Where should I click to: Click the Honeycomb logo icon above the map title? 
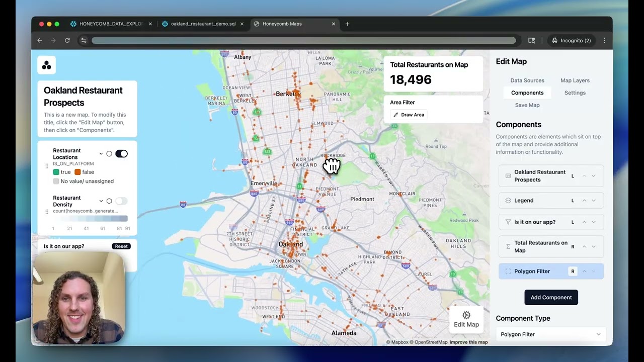46,65
